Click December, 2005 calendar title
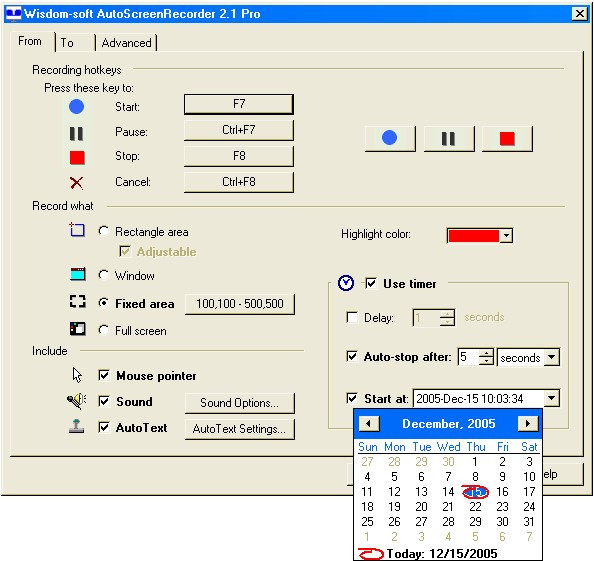Image resolution: width=594 pixels, height=561 pixels. click(x=449, y=423)
